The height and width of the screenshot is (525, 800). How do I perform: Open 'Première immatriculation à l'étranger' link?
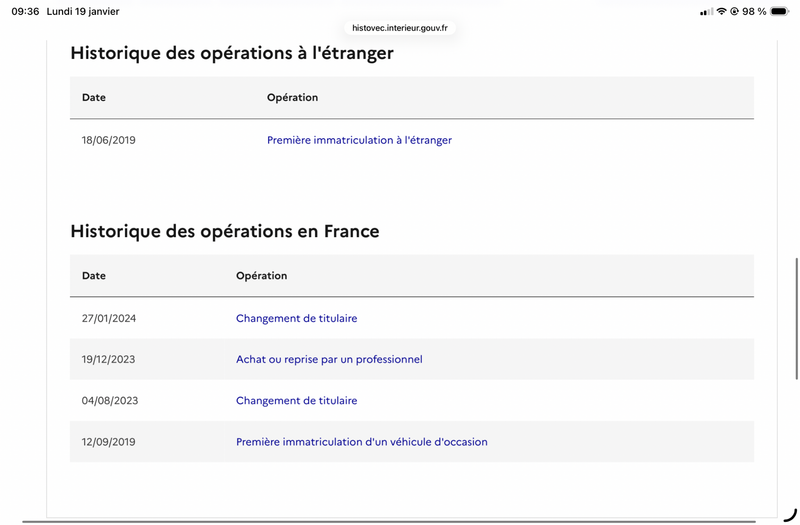coord(359,140)
